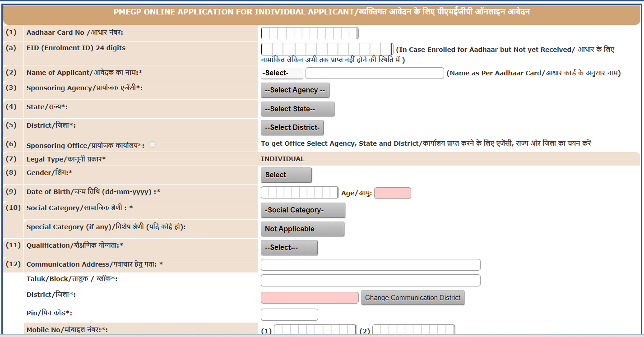The height and width of the screenshot is (337, 644).
Task: Click the Sponsoring Agency label text
Action: [85, 88]
